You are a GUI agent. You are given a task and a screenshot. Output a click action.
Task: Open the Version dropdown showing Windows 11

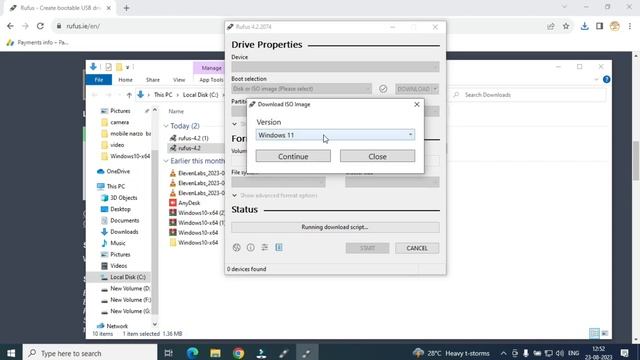pos(335,135)
